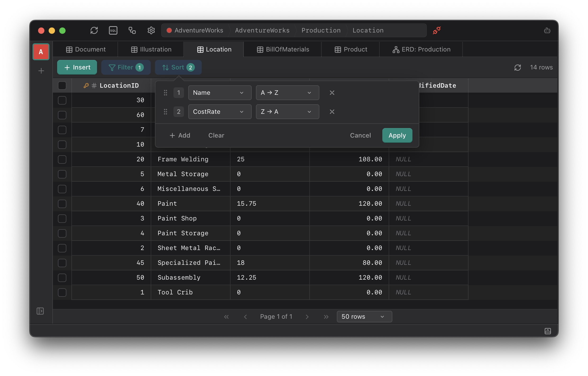Toggle the sidebar panel icon at bottom left
This screenshot has height=376, width=588.
[40, 311]
